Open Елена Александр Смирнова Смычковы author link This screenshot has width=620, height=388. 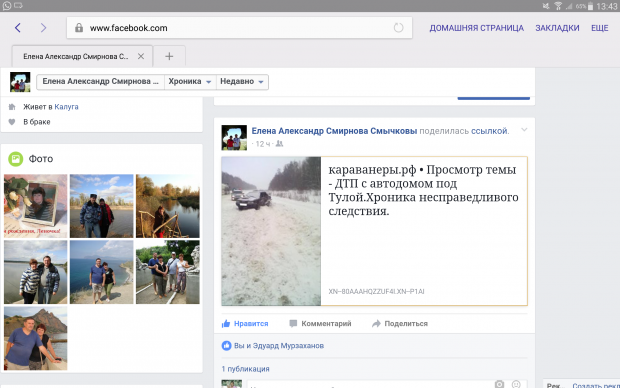tap(334, 131)
